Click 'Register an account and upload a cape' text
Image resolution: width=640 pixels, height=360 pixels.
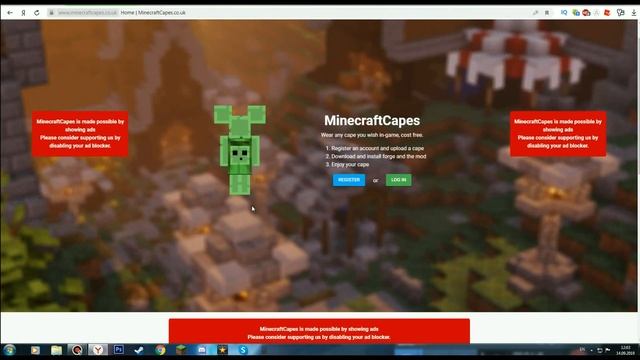[x=378, y=148]
